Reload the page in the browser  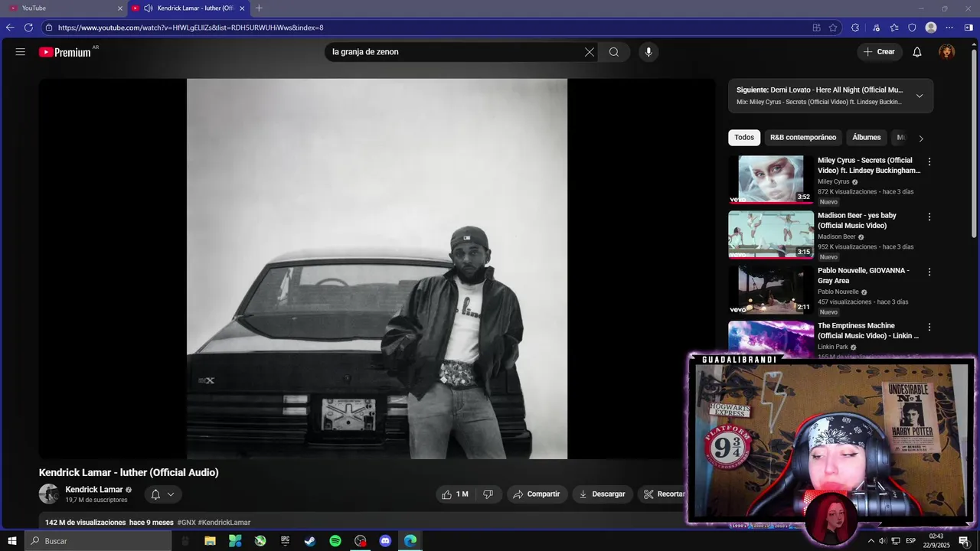28,28
